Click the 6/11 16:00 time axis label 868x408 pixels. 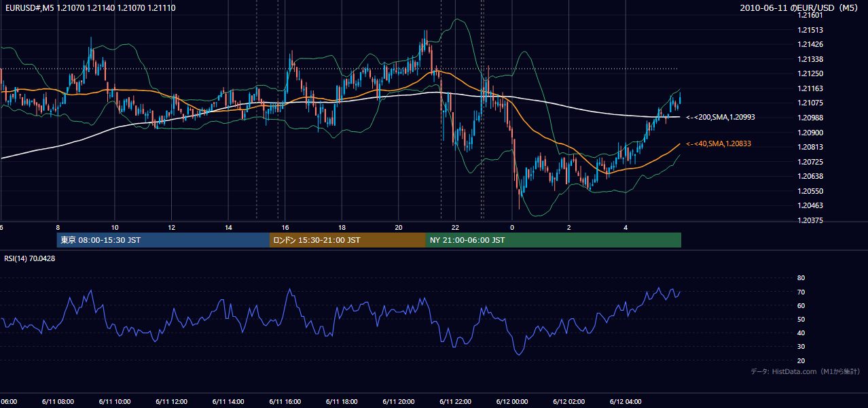coord(285,402)
